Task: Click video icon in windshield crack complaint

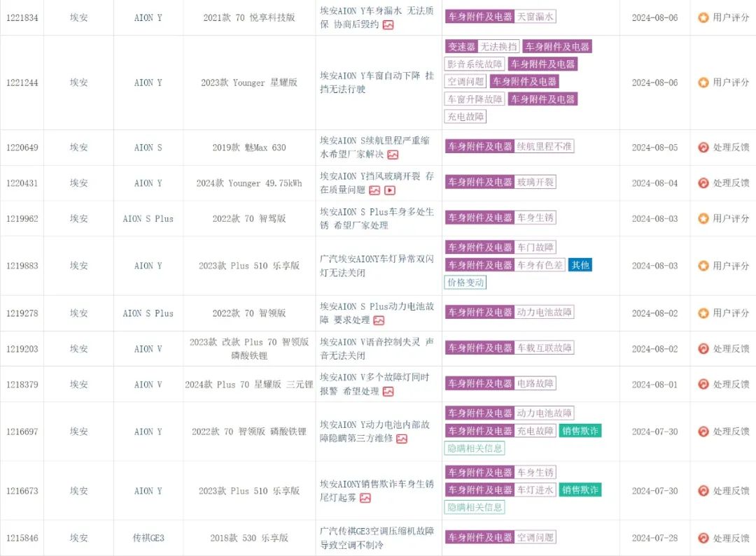Action: coord(390,190)
